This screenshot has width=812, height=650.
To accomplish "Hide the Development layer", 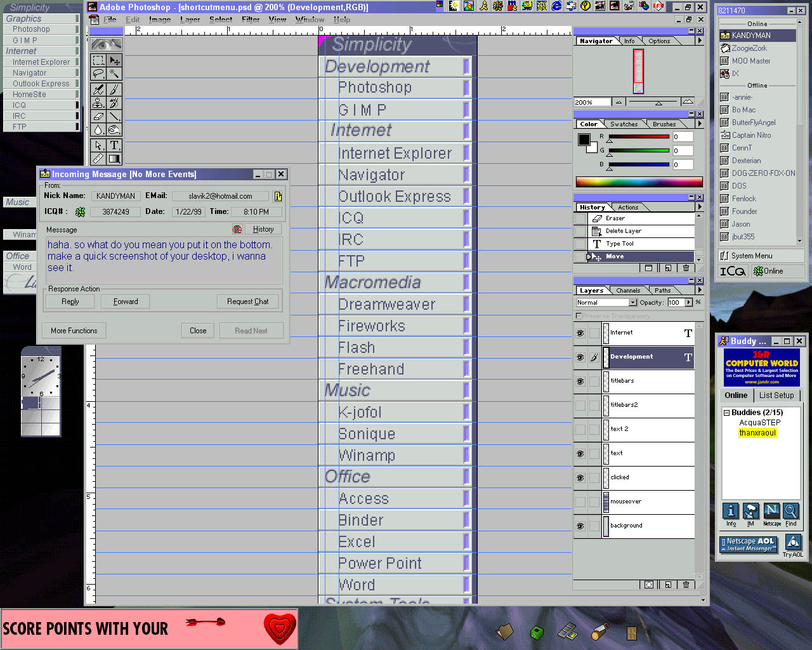I will (580, 357).
